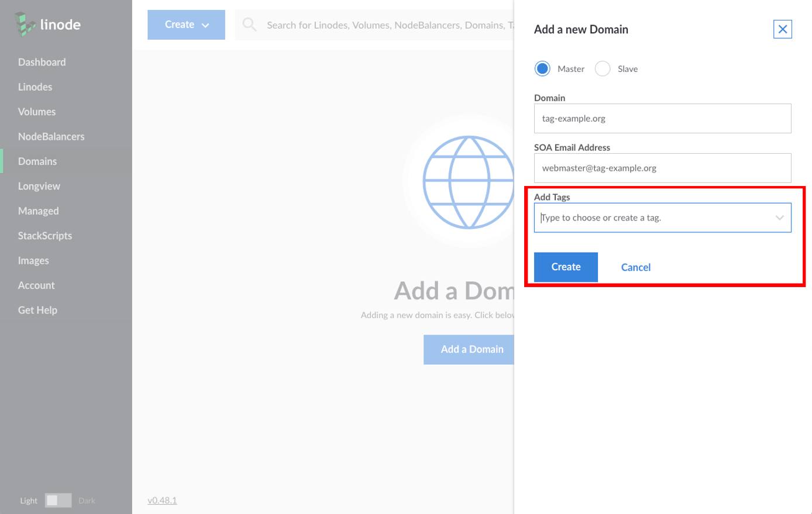Select the Master radio button
Viewport: 812px width, 514px height.
tap(542, 68)
